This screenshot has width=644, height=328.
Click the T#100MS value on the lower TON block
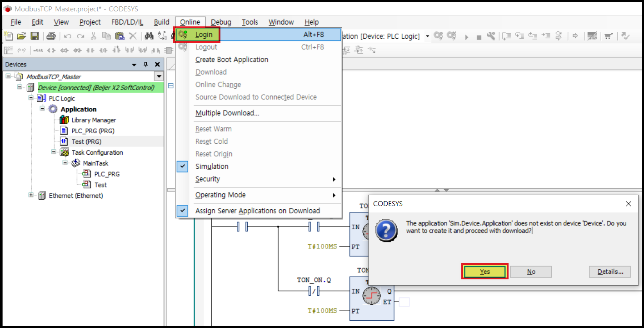[x=322, y=311]
